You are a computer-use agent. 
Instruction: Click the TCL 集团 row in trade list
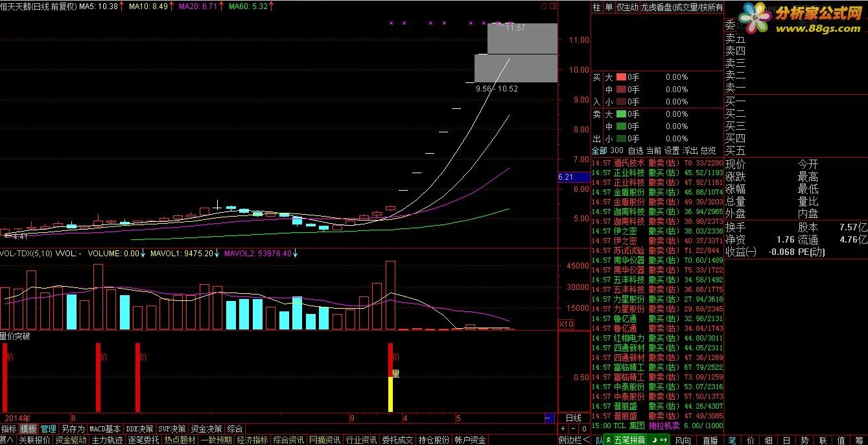[657, 426]
